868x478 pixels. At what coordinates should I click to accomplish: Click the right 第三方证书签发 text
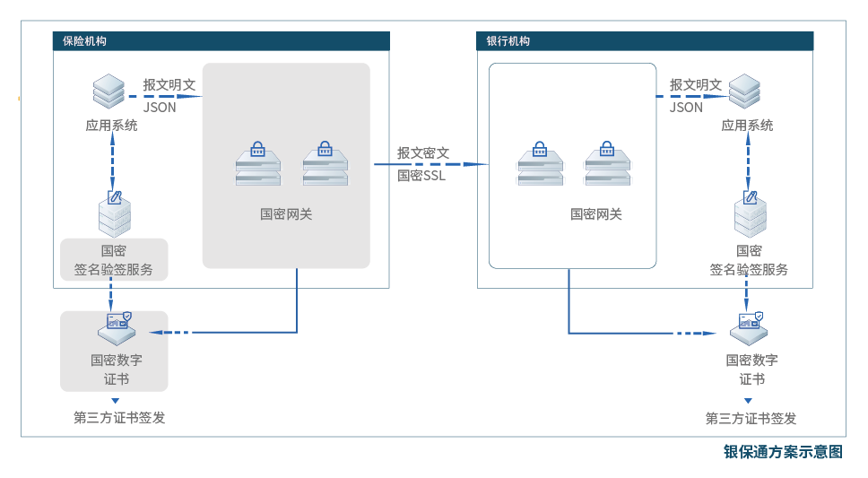coord(751,419)
